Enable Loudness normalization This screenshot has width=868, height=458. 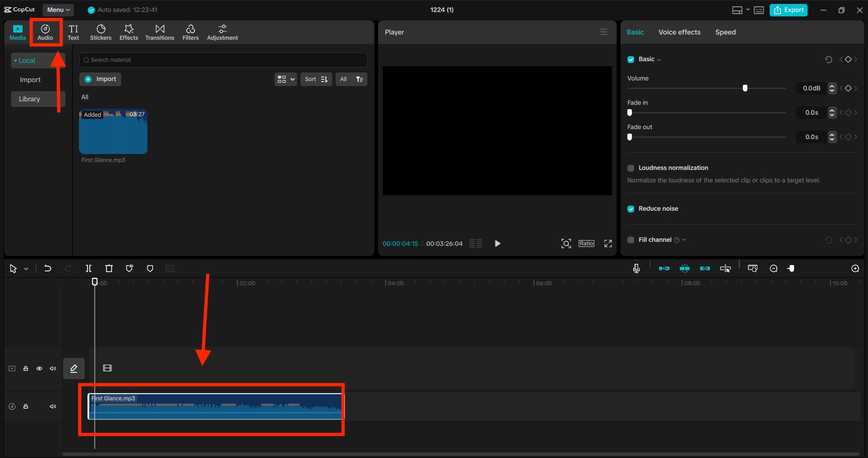(630, 168)
